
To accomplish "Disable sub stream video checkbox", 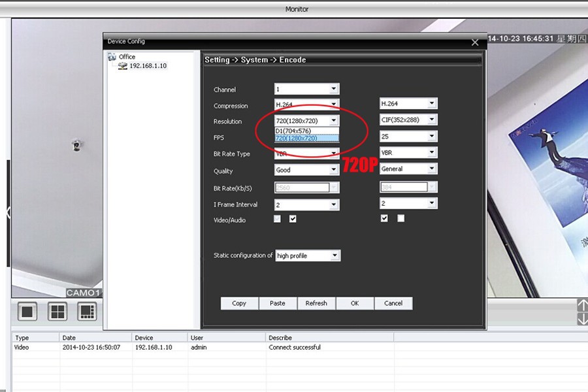I will coord(384,218).
